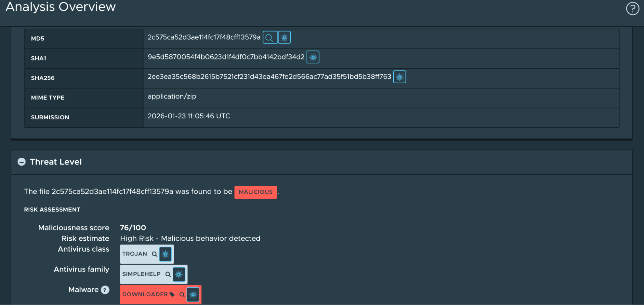Click the starburst icon beside MD5 hash
Viewport: 644px width, 305px height.
284,38
